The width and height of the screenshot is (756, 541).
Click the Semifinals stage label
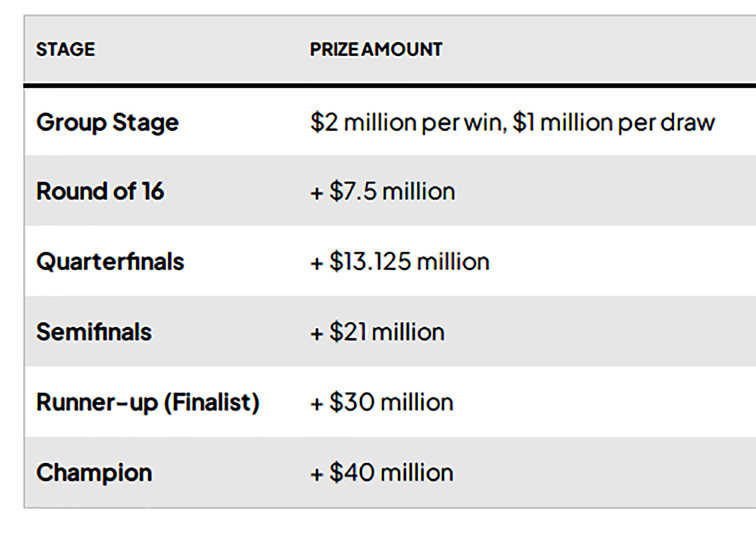click(94, 332)
